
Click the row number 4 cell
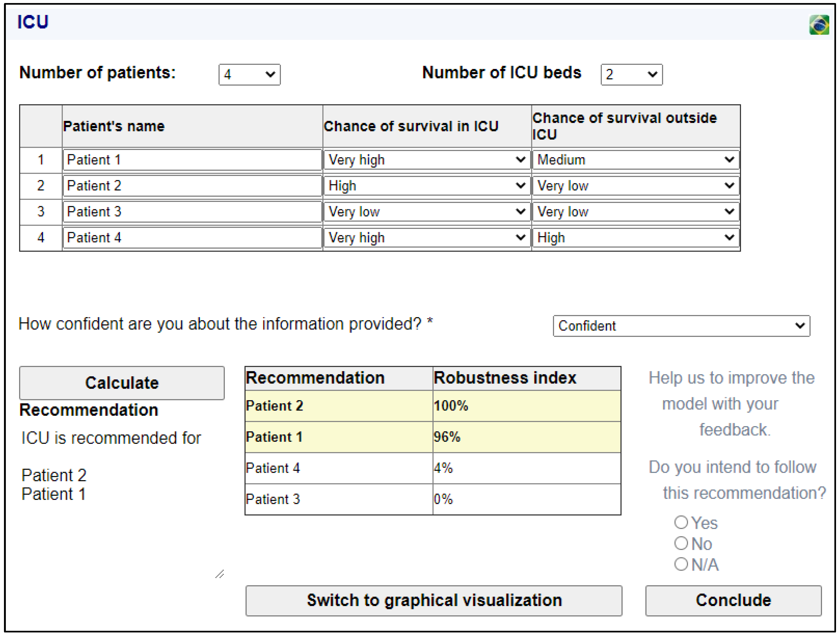coord(41,238)
